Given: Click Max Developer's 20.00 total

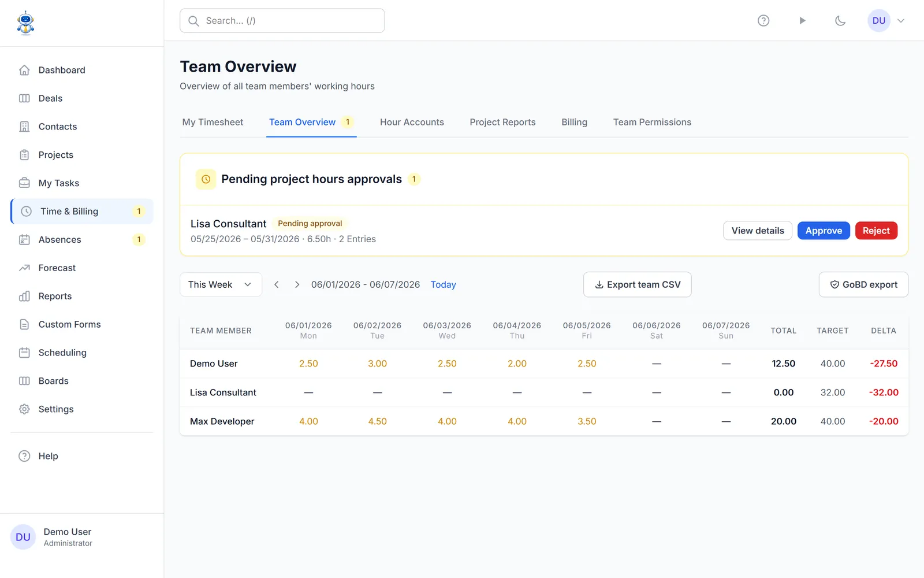Looking at the screenshot, I should coord(784,421).
